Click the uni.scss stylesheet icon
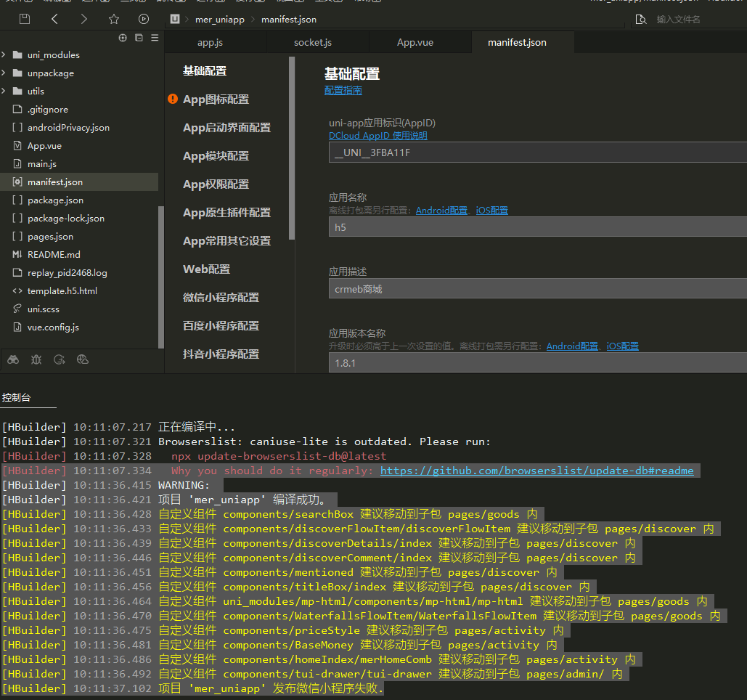 tap(17, 309)
